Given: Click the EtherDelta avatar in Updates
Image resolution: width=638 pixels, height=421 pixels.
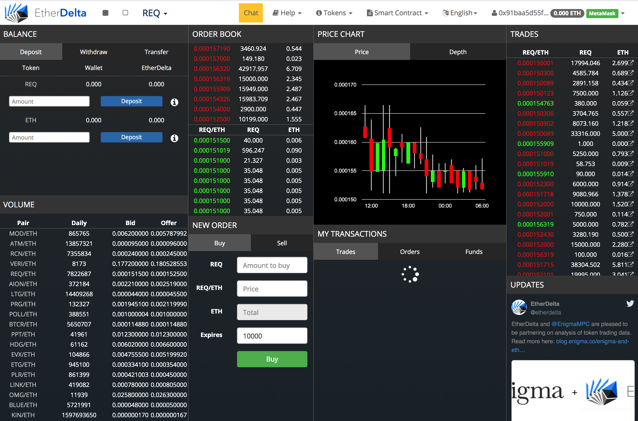Looking at the screenshot, I should [x=519, y=308].
